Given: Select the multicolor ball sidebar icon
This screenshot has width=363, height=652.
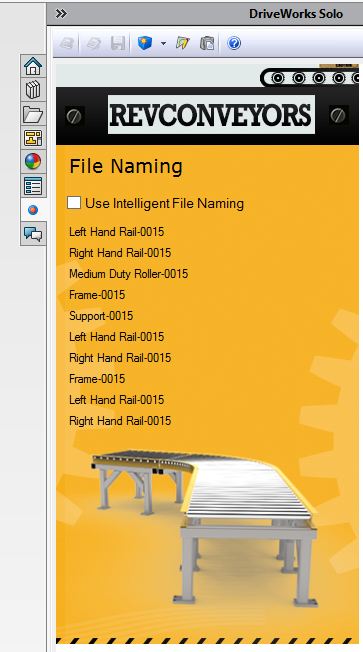Looking at the screenshot, I should [33, 162].
